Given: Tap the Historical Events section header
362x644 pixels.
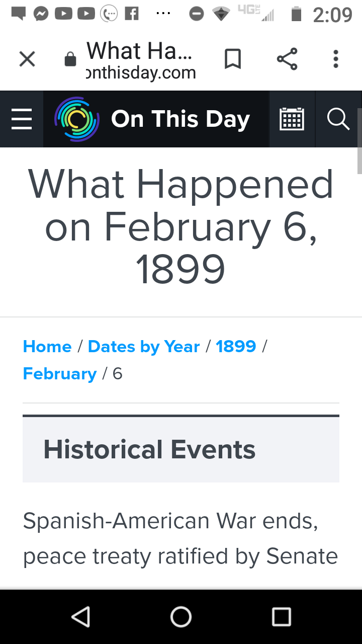Looking at the screenshot, I should tap(149, 449).
